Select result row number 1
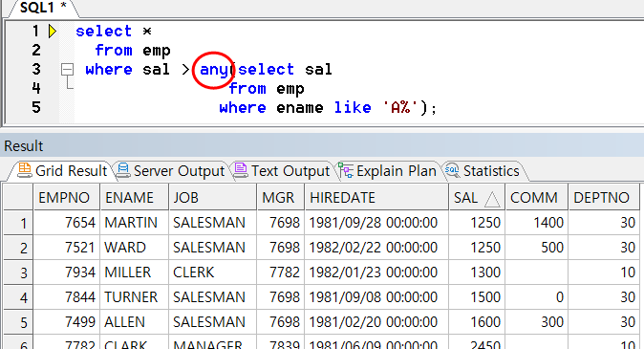Screen dimensions: 644x349 18,223
